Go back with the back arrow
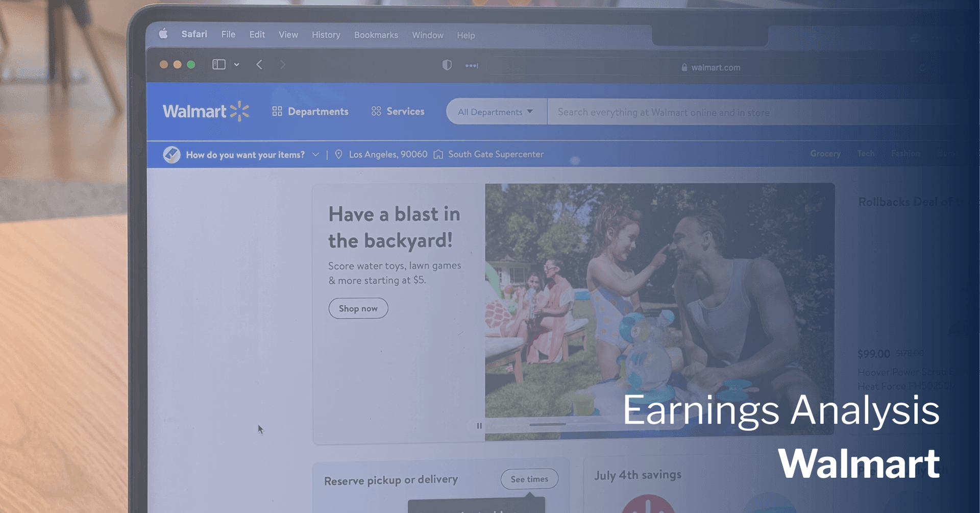Image resolution: width=980 pixels, height=513 pixels. pyautogui.click(x=259, y=64)
